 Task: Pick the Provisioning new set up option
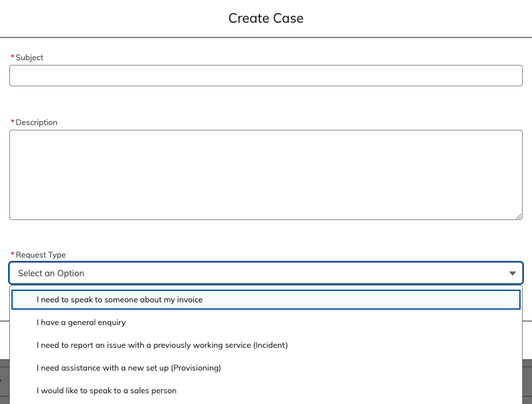pyautogui.click(x=128, y=368)
